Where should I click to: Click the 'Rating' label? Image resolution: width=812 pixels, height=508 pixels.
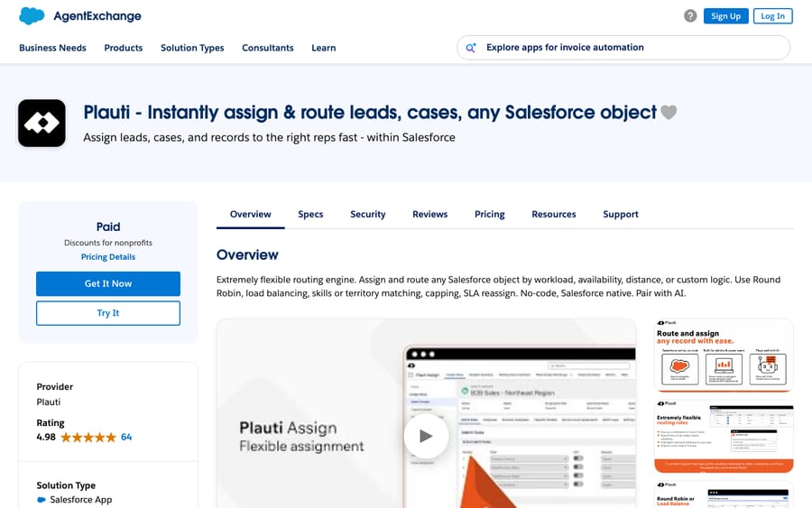[51, 423]
